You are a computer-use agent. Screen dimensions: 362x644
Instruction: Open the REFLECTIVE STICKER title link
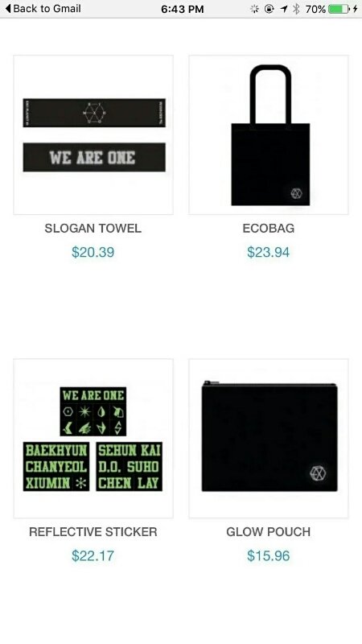point(93,532)
